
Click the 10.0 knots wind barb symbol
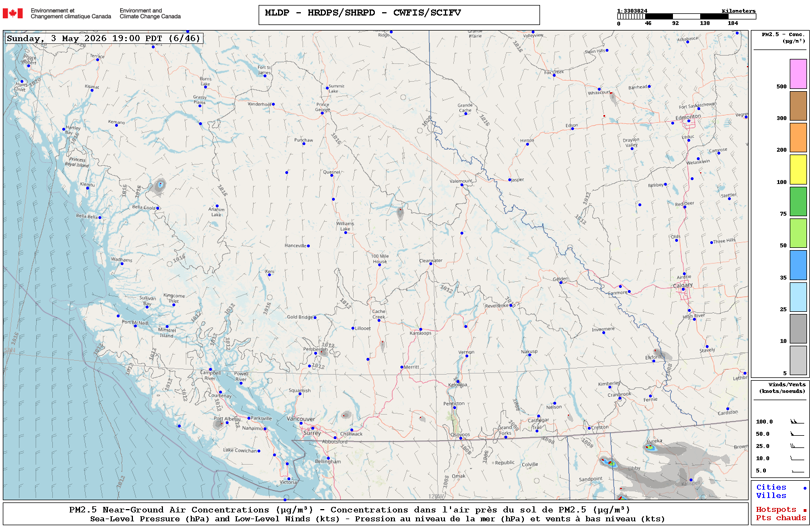click(797, 458)
